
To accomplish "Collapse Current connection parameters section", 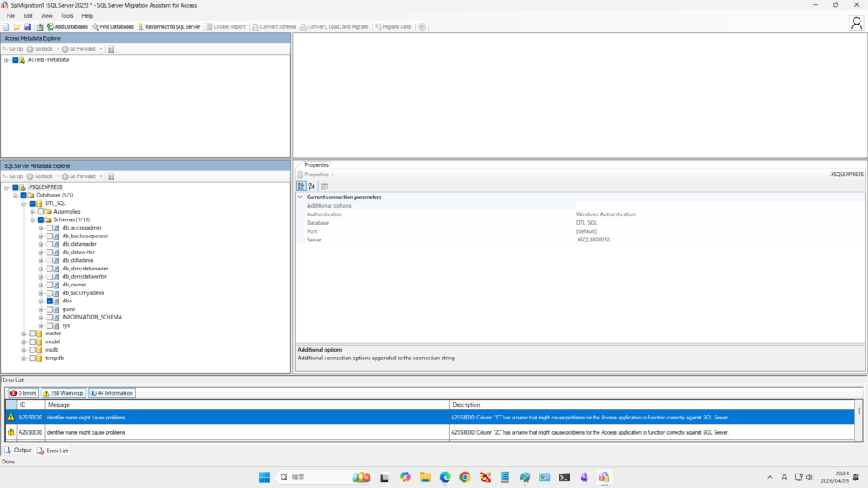I will coord(300,197).
